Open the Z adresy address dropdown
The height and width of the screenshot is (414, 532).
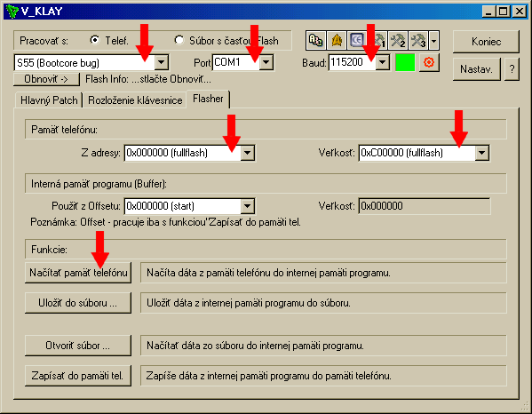coord(247,153)
